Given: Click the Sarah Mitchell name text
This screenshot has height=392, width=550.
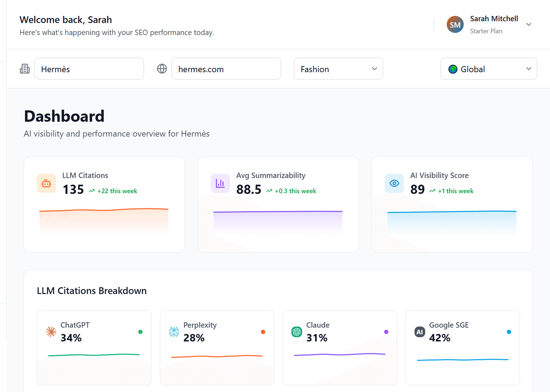Looking at the screenshot, I should (x=494, y=19).
